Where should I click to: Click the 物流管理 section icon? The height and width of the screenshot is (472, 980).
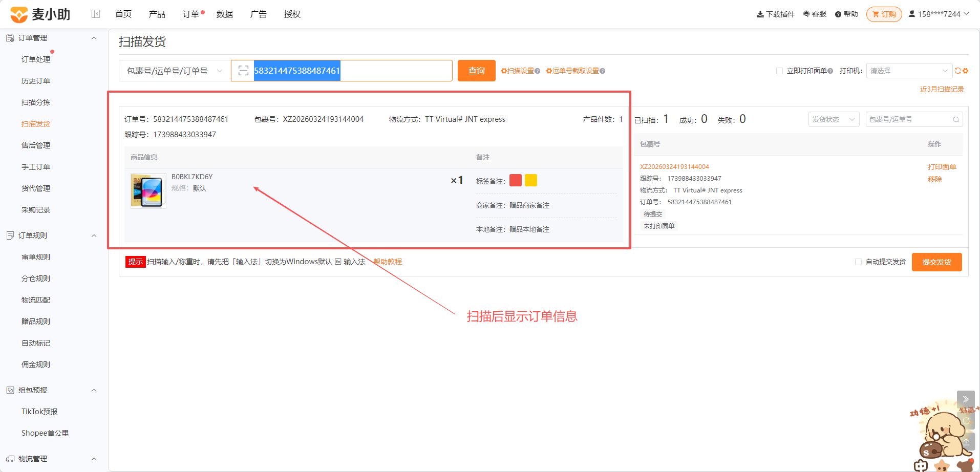10,459
